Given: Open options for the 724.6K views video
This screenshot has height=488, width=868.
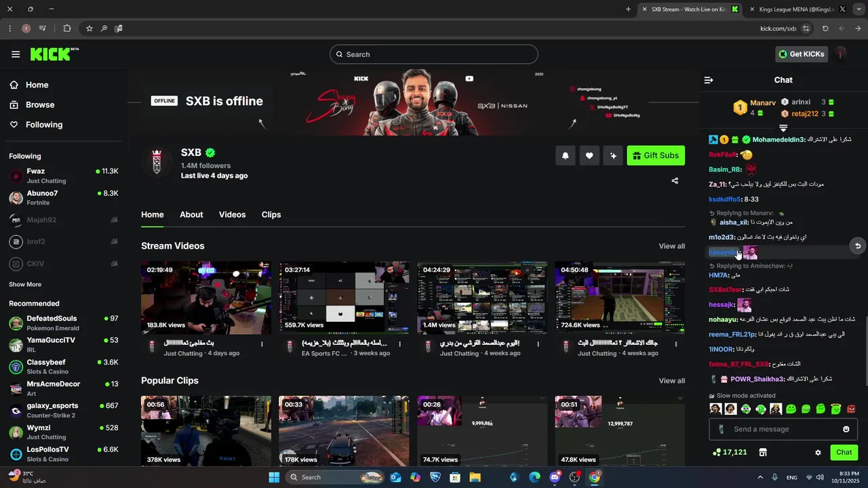Looking at the screenshot, I should pyautogui.click(x=676, y=344).
